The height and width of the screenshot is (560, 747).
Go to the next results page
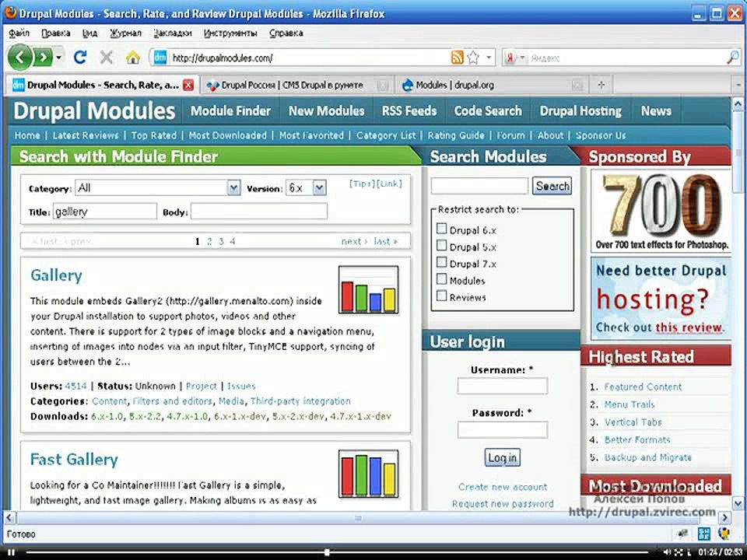pos(354,241)
